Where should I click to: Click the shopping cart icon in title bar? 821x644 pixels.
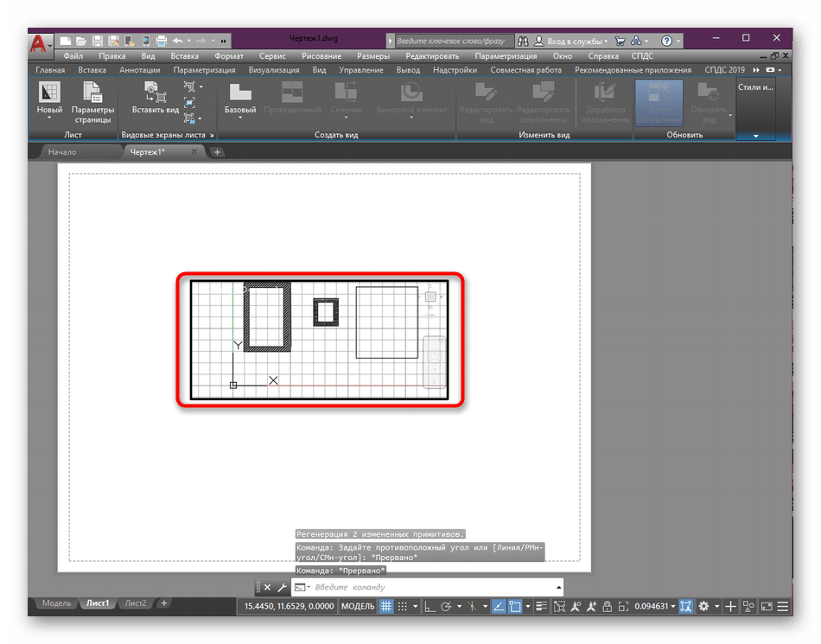tap(619, 41)
